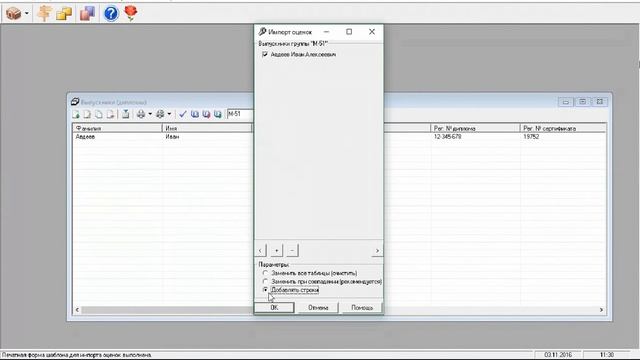Open dropdown arrow next to second printer icon
The image size is (640, 360).
pos(169,114)
